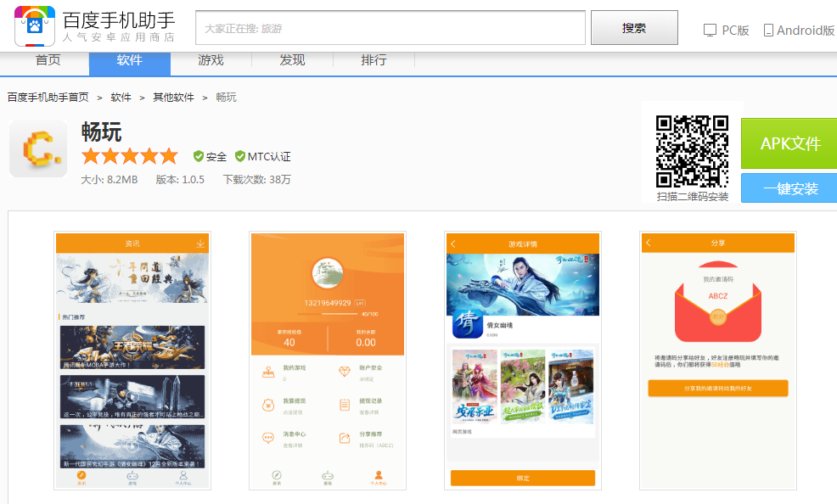Open the 分享 red envelope screenshot thumbnail
837x504 pixels.
[x=718, y=360]
